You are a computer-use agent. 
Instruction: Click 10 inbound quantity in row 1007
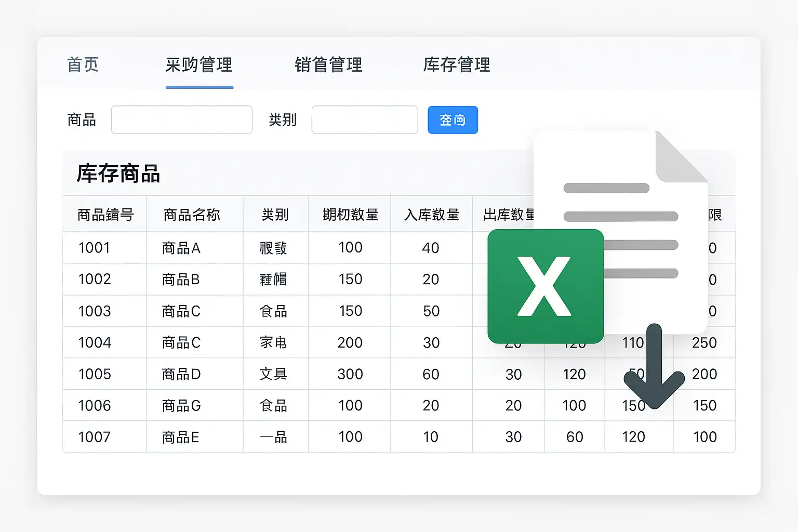(431, 437)
